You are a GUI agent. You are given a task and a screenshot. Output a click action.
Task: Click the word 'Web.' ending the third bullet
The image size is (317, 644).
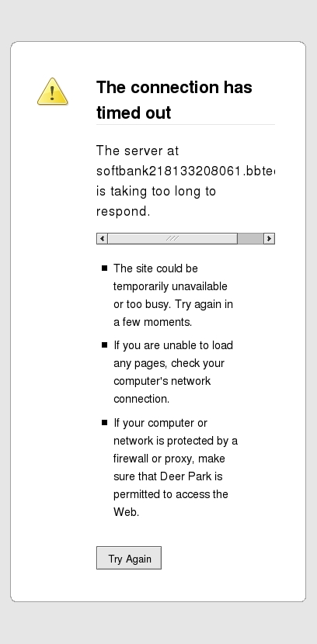point(126,512)
